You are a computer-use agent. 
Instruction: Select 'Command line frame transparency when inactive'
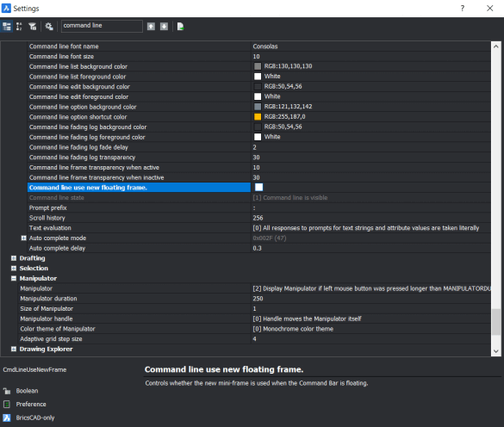tap(258, 177)
